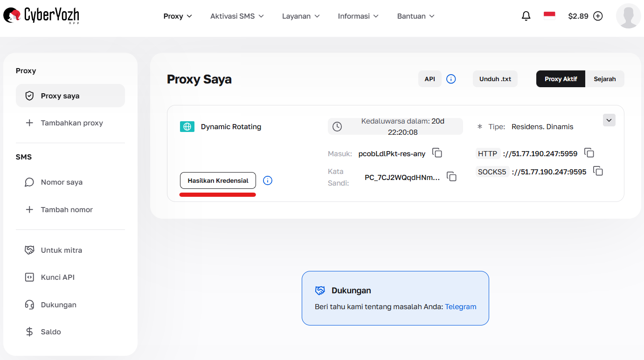Click the notification bell icon
The width and height of the screenshot is (644, 360).
(526, 15)
